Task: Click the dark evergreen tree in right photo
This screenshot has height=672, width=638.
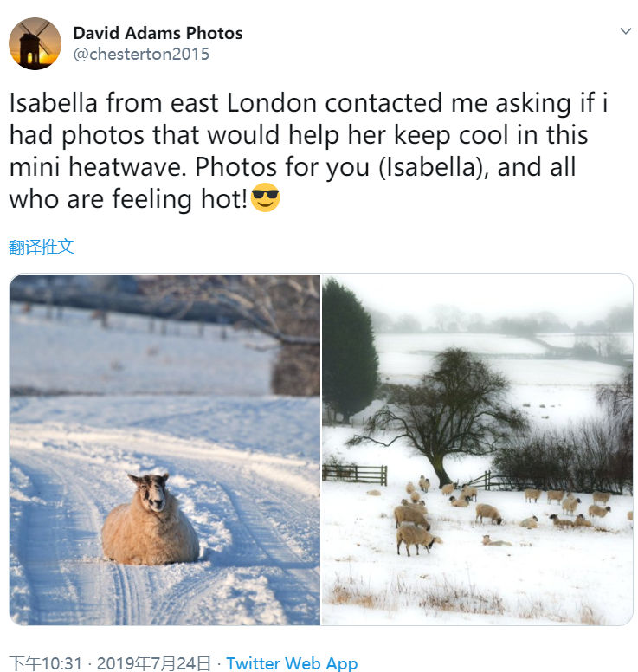Action: pyautogui.click(x=348, y=351)
